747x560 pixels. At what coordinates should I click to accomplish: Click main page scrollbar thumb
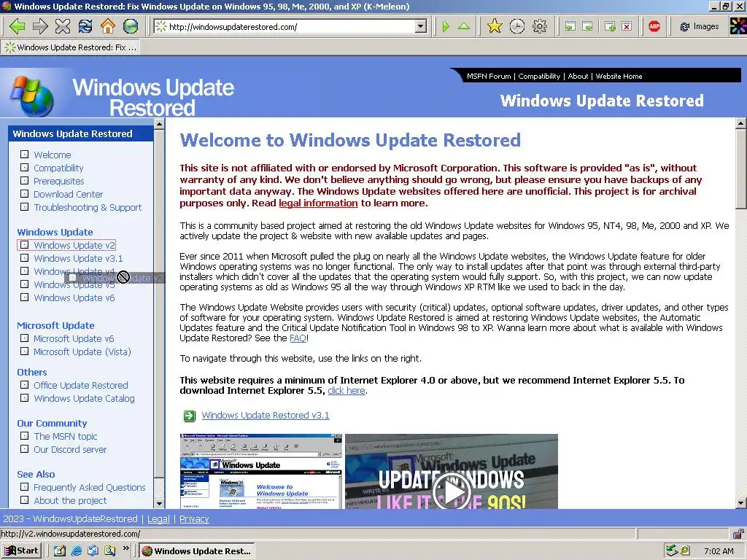(x=741, y=169)
